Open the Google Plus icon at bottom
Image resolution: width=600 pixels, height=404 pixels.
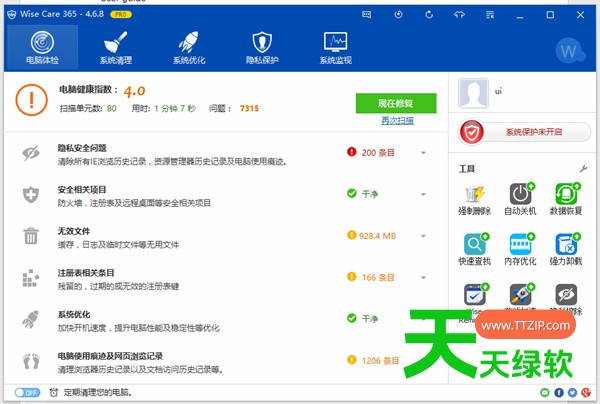point(586,393)
